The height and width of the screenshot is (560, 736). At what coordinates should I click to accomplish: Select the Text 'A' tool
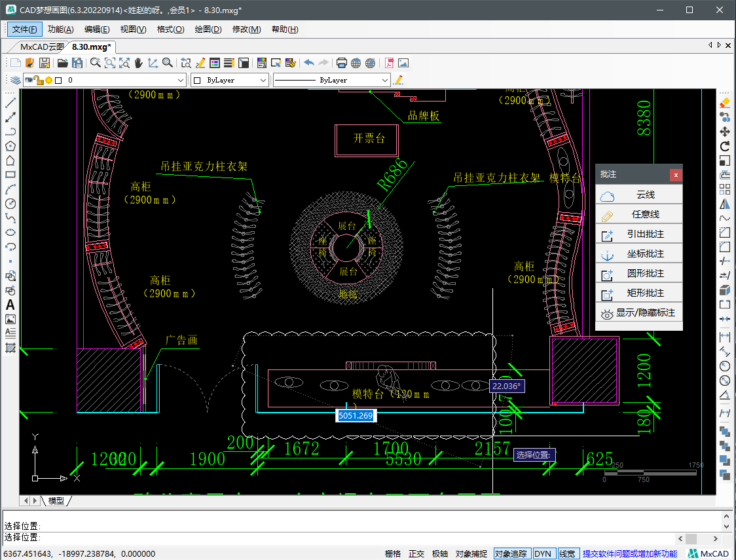(10, 305)
